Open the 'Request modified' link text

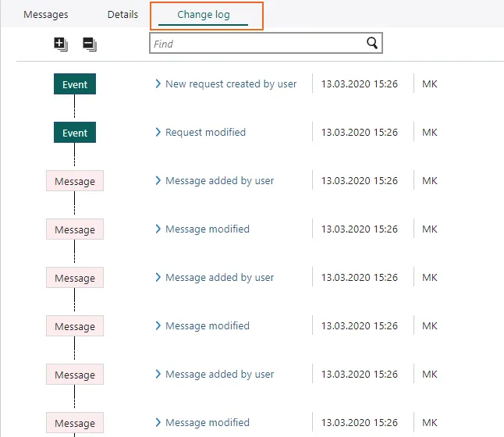[x=205, y=133]
